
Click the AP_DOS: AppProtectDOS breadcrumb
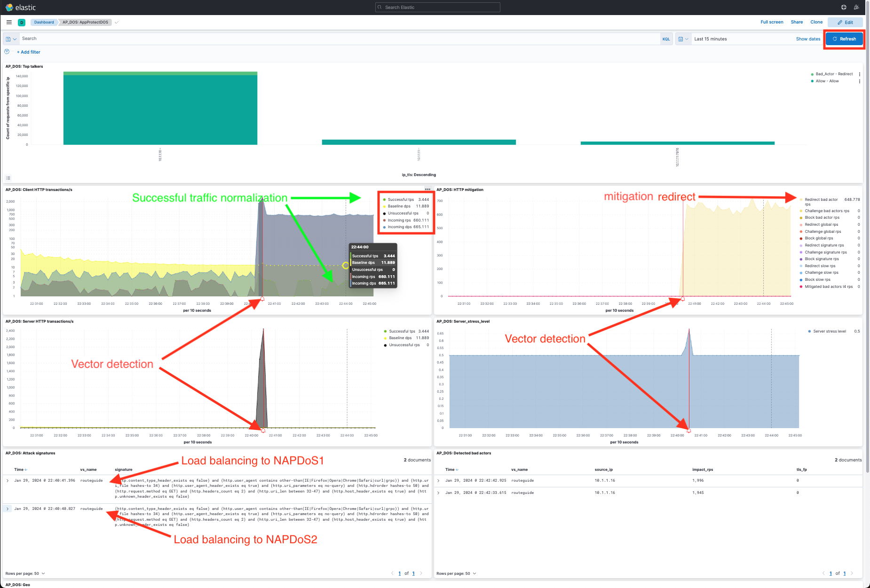[85, 22]
